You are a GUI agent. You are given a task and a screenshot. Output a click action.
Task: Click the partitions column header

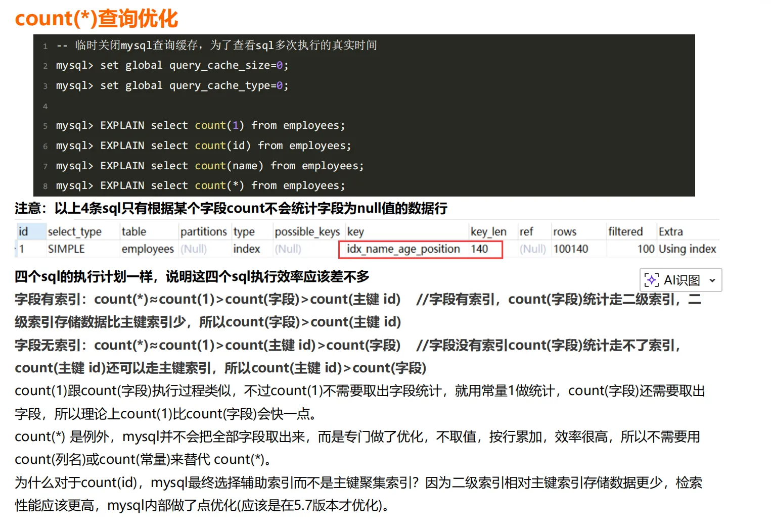204,232
